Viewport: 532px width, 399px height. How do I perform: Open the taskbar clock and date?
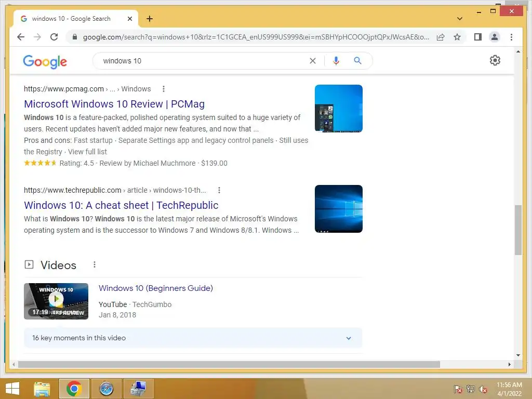click(x=509, y=389)
